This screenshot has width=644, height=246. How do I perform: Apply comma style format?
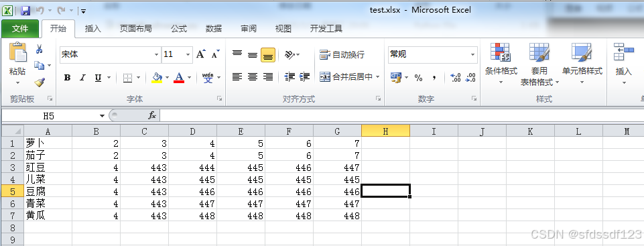[434, 78]
